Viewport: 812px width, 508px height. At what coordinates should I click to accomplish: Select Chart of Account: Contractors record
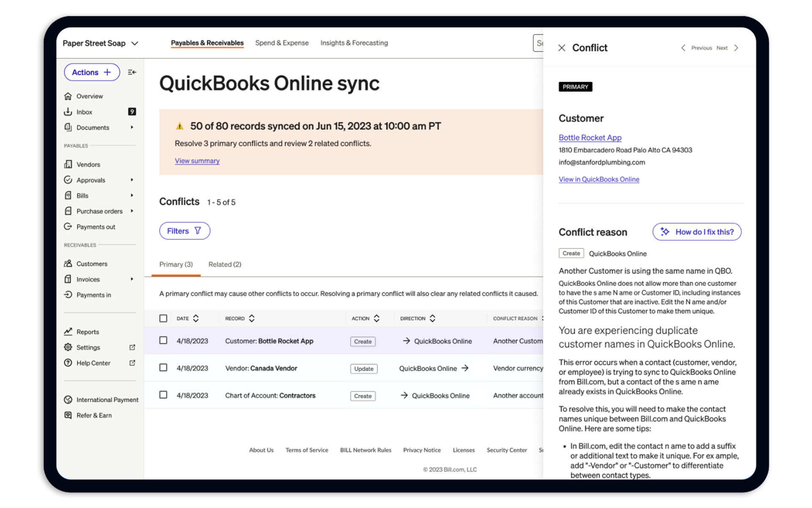[270, 395]
